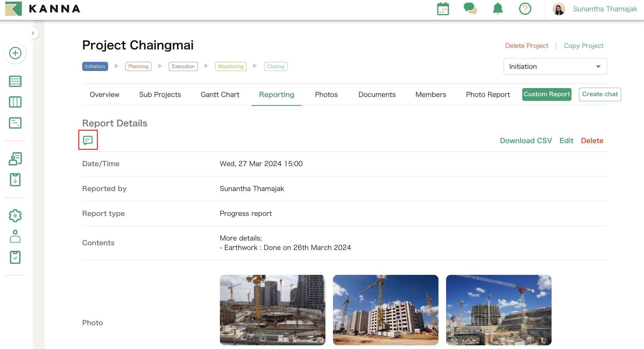644x349 pixels.
Task: Click the list view sidebar icon
Action: coord(15,81)
